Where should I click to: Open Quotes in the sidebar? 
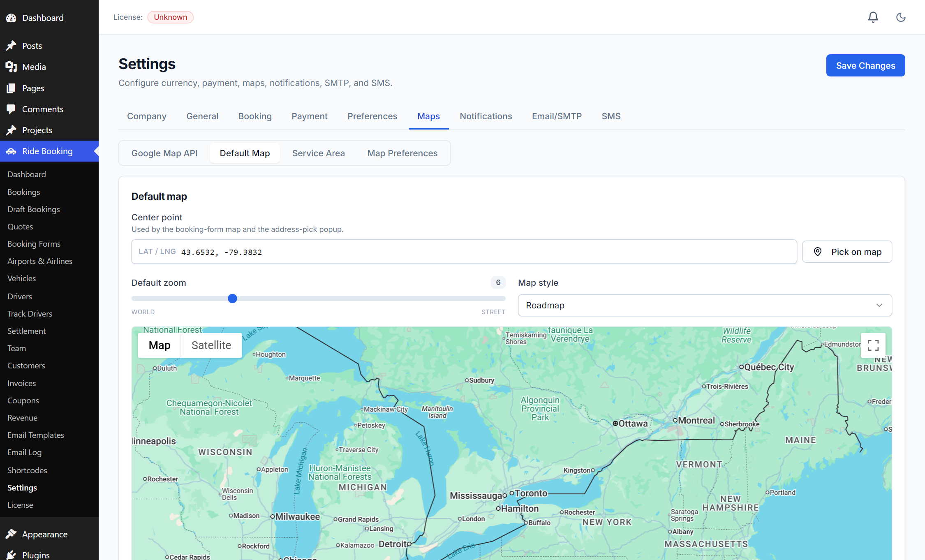point(20,227)
